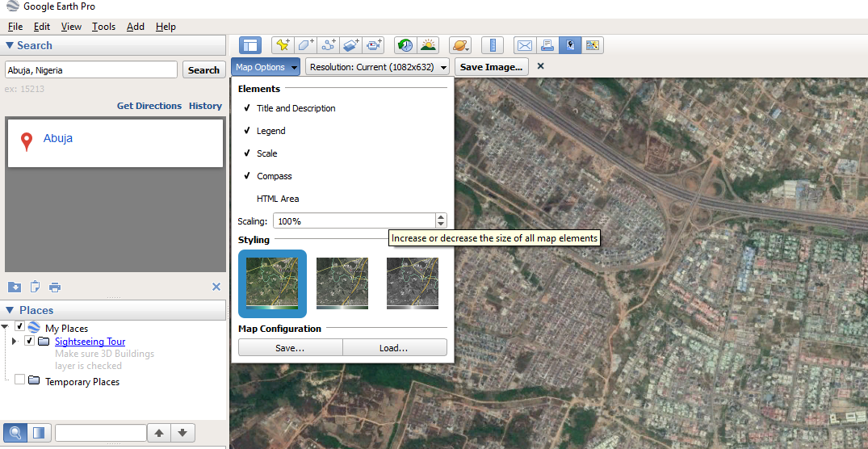This screenshot has width=868, height=449.
Task: Toggle the sidebar visibility button
Action: point(250,45)
